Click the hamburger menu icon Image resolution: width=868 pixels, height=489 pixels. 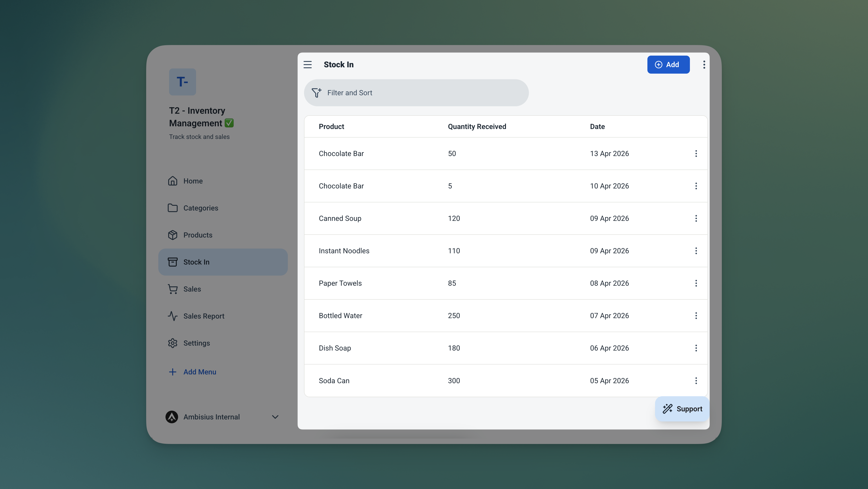pos(307,64)
